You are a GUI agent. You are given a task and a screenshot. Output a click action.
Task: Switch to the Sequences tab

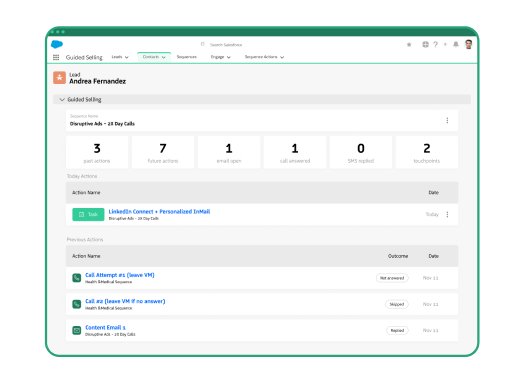(x=187, y=57)
